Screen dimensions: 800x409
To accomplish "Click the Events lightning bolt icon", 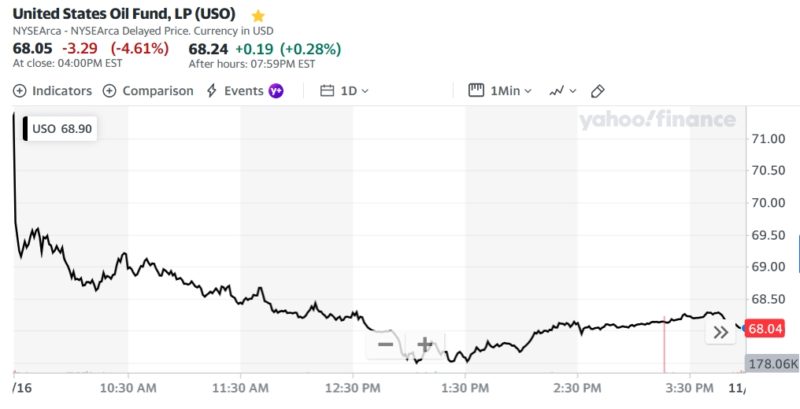I will click(x=211, y=91).
